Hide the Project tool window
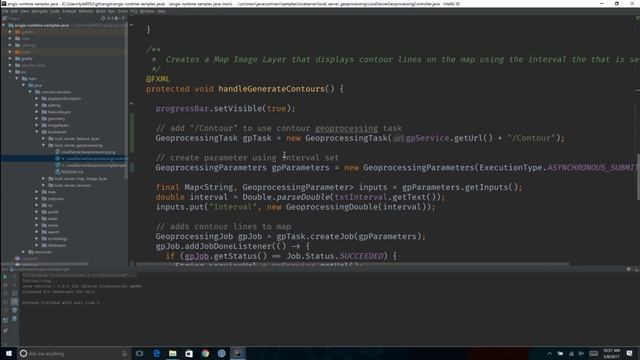Image resolution: width=640 pixels, height=360 pixels. 122,18
